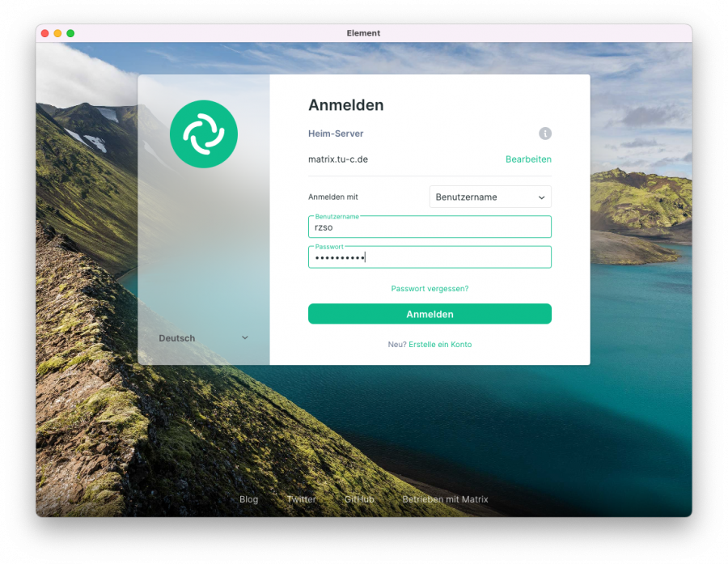The image size is (728, 564).
Task: Open the Blog footer link
Action: 248,499
